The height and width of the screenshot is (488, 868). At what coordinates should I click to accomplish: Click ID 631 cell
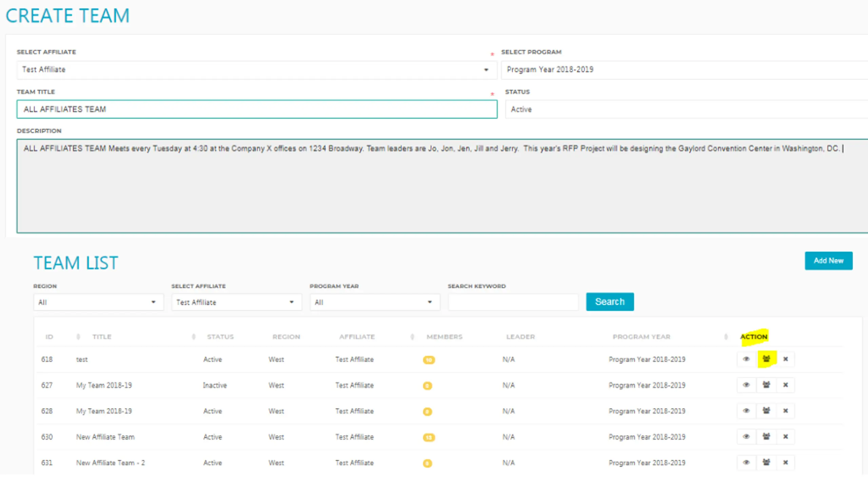(x=47, y=463)
